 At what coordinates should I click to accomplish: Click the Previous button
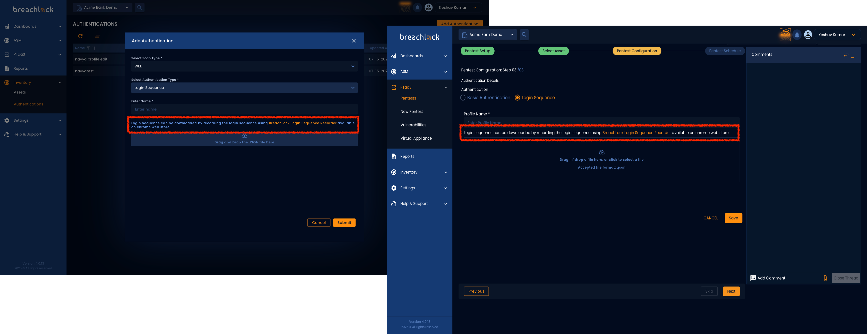coord(476,291)
